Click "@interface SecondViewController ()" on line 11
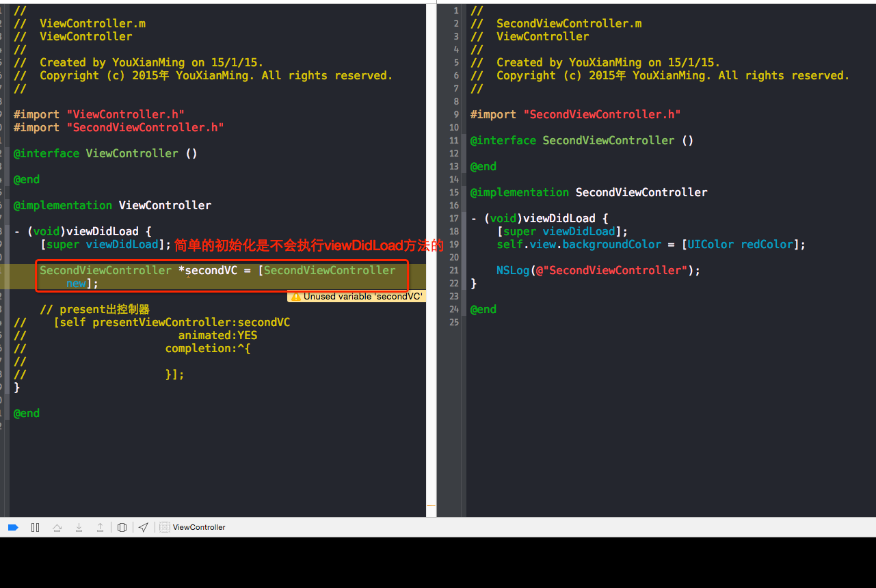Screen dimensions: 876x588 (582, 140)
